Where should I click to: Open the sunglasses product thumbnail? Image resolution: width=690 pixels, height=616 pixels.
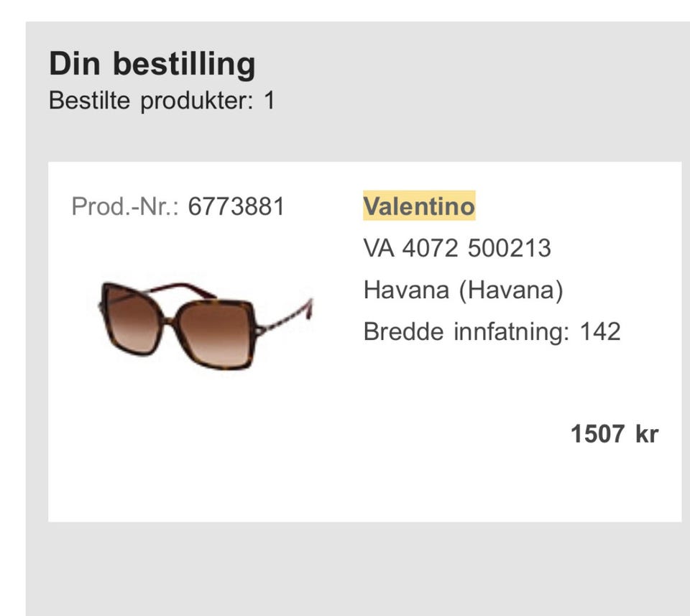pos(205,324)
